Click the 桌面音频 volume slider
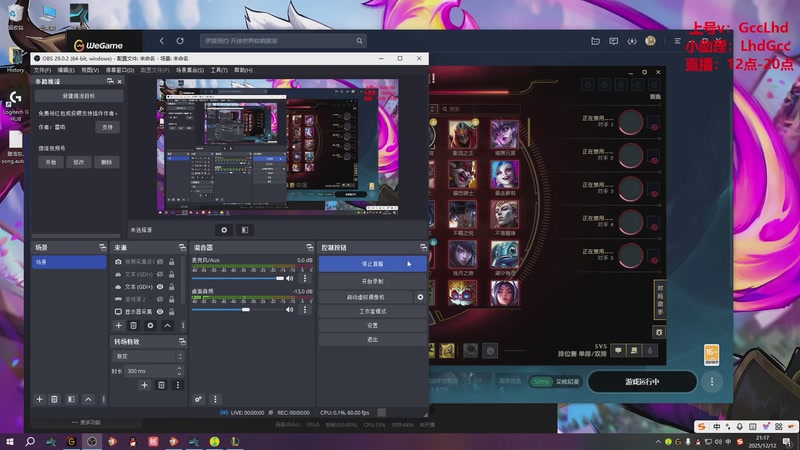The image size is (800, 450). tap(238, 310)
